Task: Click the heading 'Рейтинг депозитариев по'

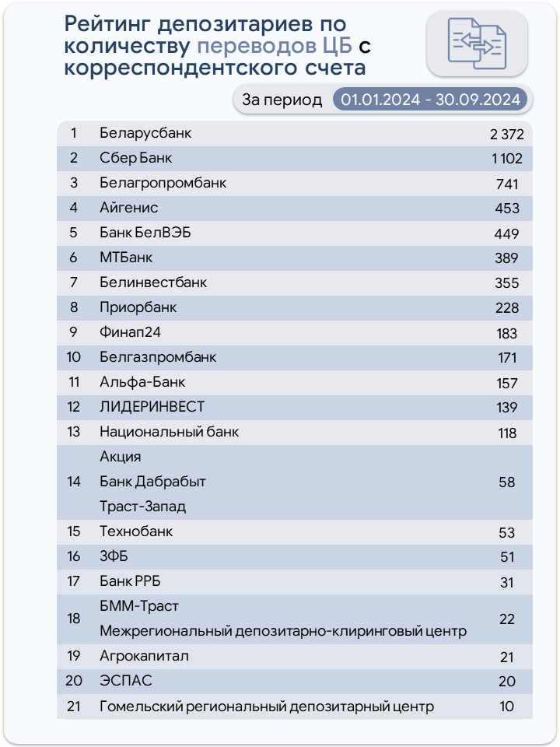Action: [x=205, y=24]
